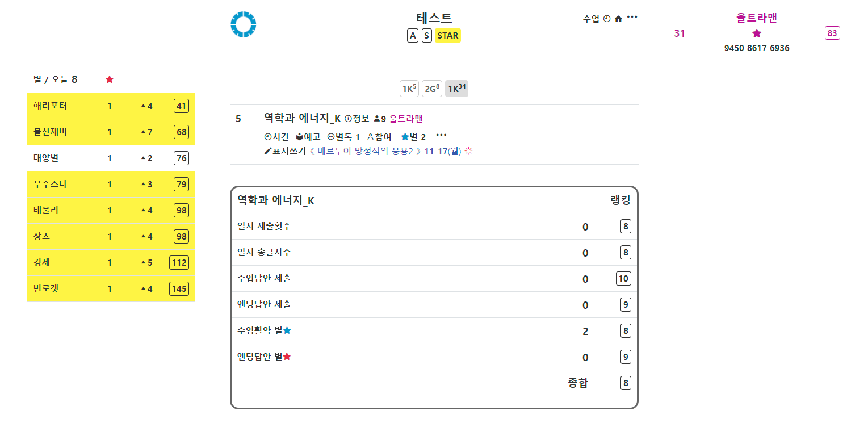Switch to the 1K5 class tab
This screenshot has width=868, height=444.
click(x=409, y=89)
